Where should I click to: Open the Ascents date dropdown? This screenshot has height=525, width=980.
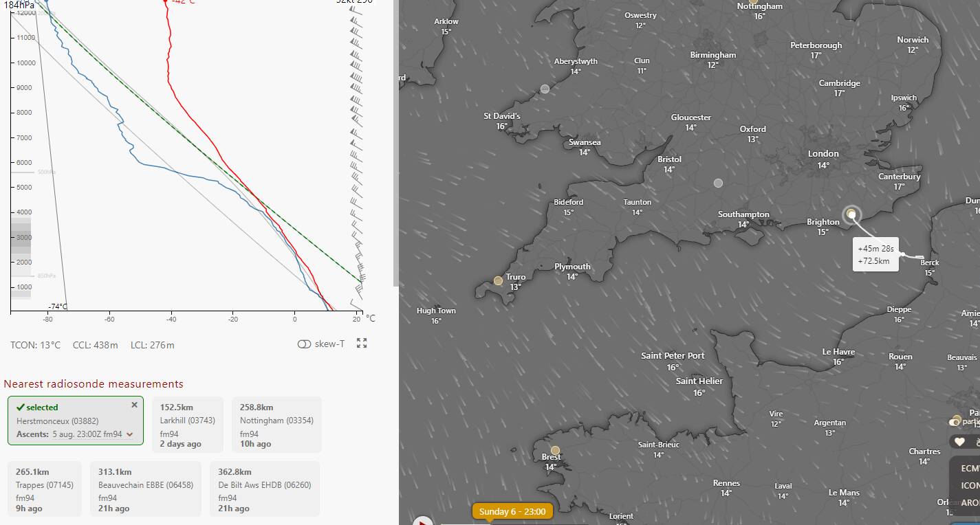click(92, 434)
